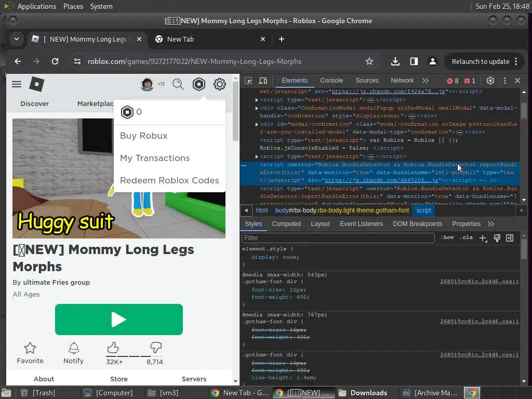The image size is (532, 399).
Task: Open DevTools settings gear
Action: (490, 81)
